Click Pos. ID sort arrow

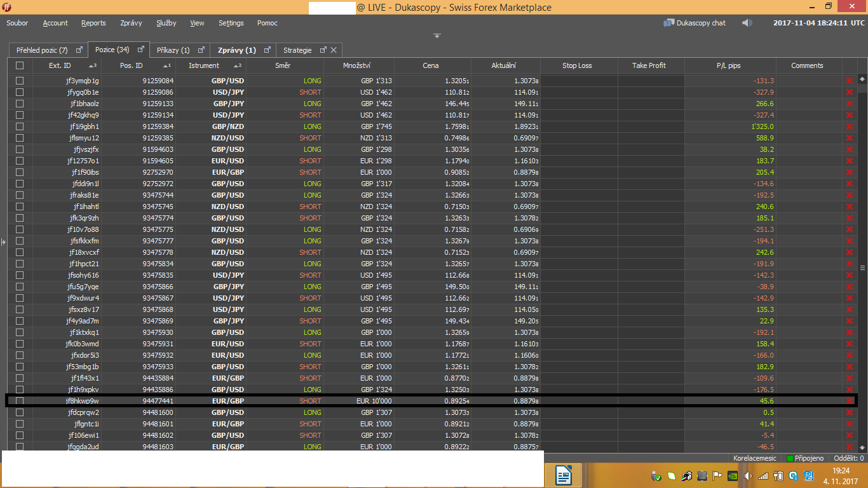(166, 65)
